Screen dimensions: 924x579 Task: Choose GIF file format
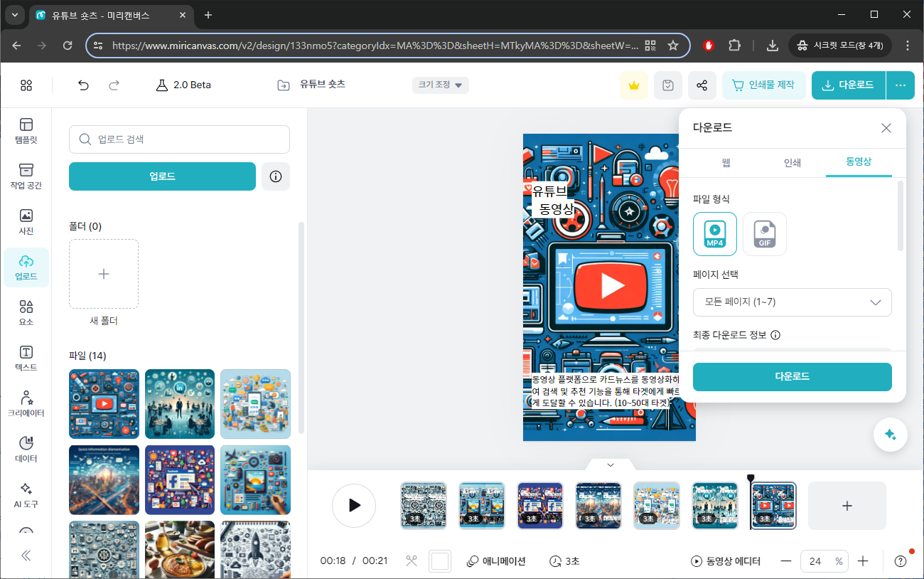tap(765, 234)
